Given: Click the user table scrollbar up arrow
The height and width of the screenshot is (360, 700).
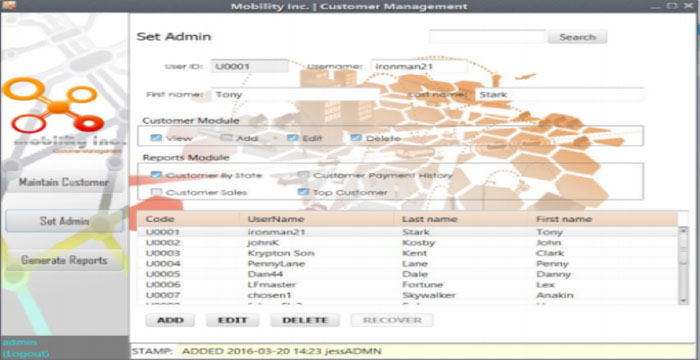Looking at the screenshot, I should (683, 231).
